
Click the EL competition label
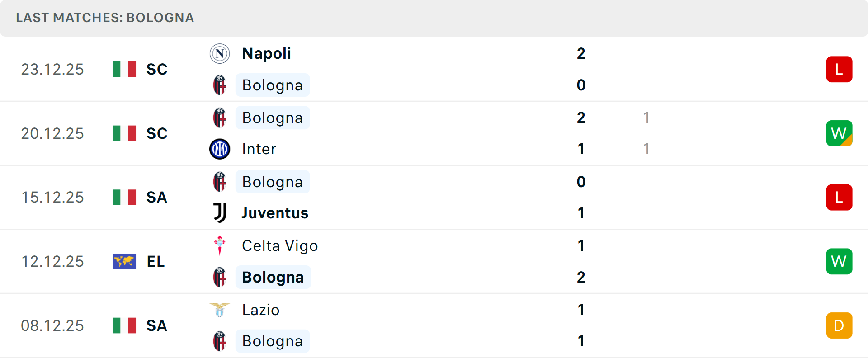156,261
